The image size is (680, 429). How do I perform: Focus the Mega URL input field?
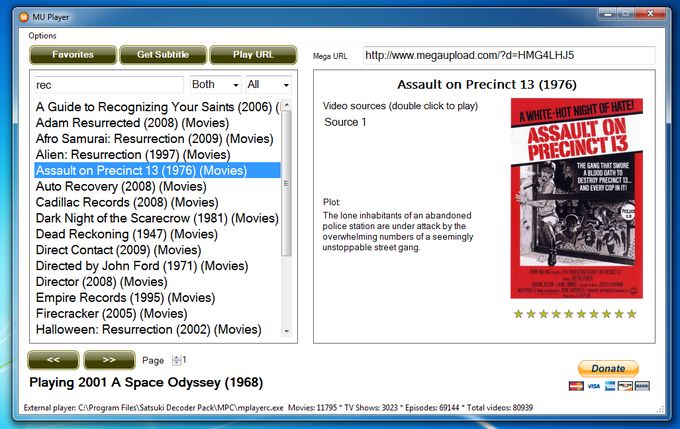(509, 56)
